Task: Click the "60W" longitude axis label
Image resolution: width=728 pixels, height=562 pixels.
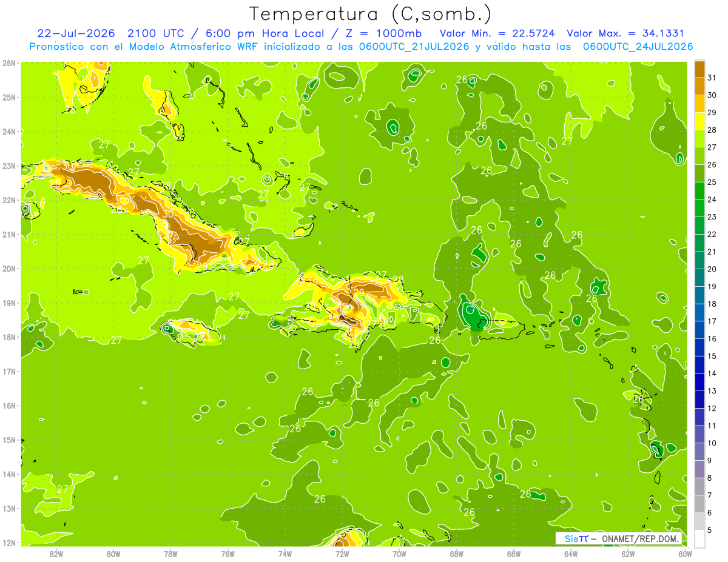Action: (x=685, y=554)
